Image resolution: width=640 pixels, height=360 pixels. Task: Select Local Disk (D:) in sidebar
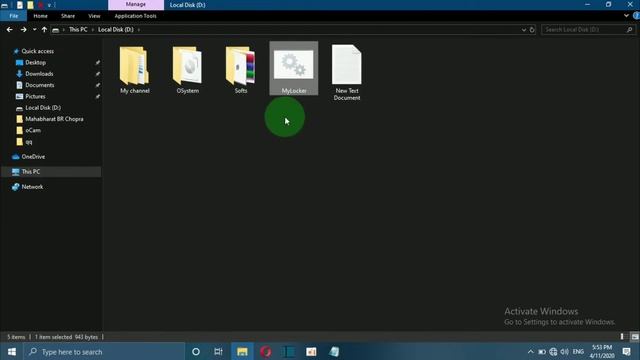43,108
